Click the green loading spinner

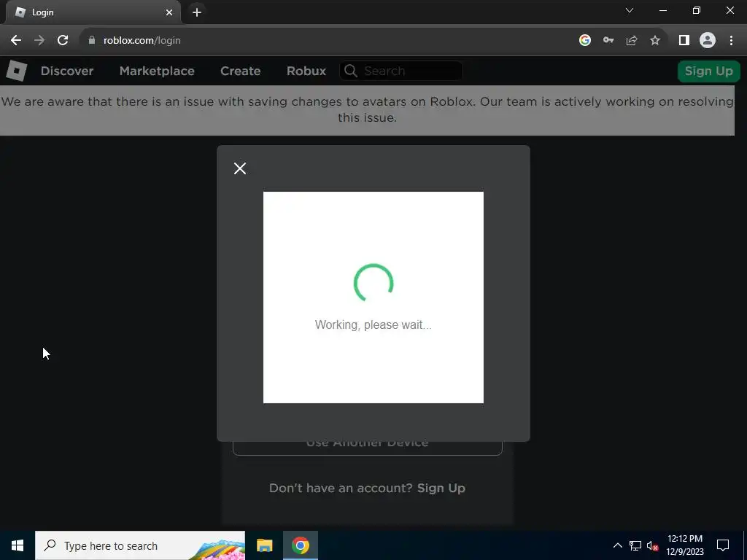[373, 283]
